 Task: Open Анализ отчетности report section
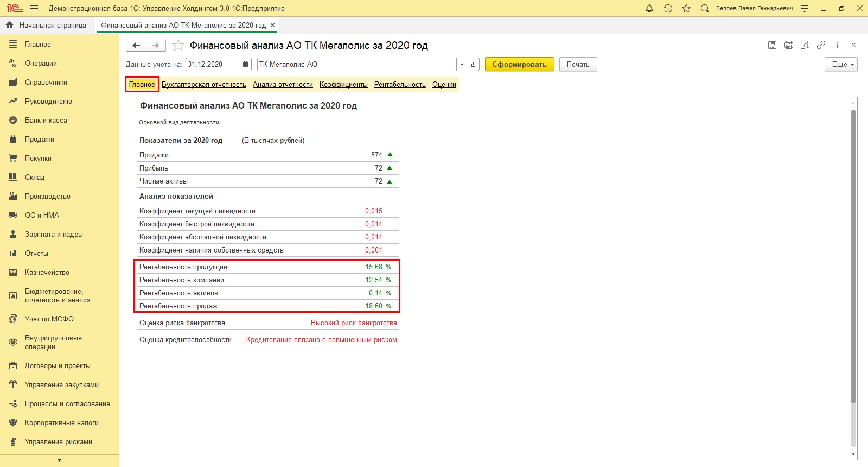click(283, 85)
